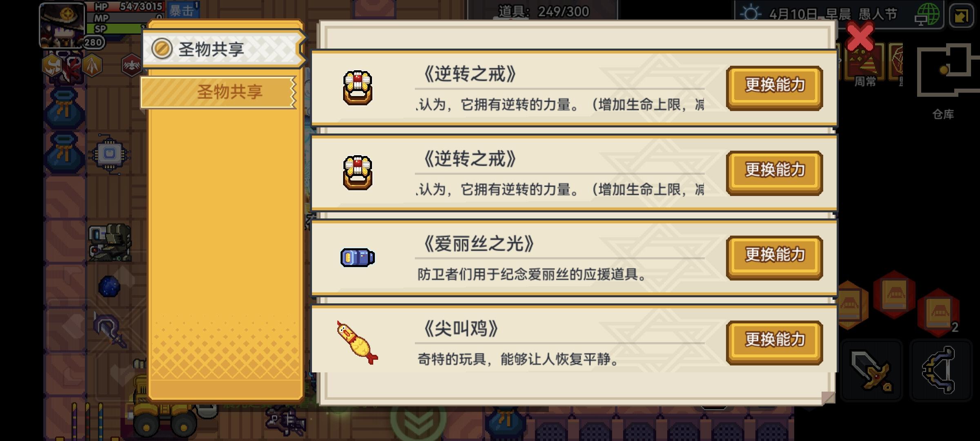The height and width of the screenshot is (441, 980).
Task: Tap the 尖叫鸡 rubber chicken icon
Action: [x=357, y=343]
